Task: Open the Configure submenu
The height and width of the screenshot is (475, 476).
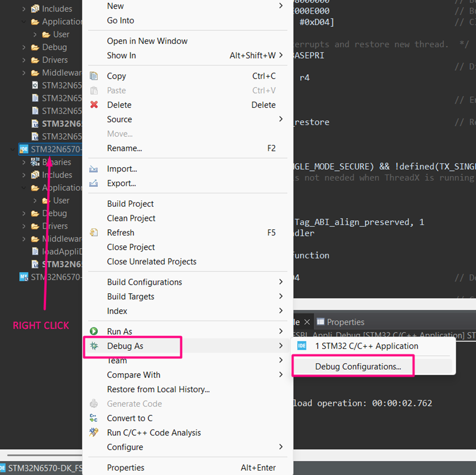Action: click(187, 447)
